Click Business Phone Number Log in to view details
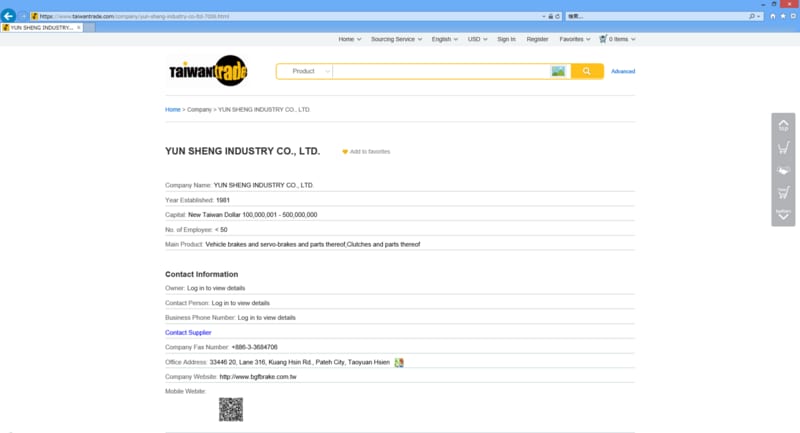800x433 pixels. tap(266, 318)
